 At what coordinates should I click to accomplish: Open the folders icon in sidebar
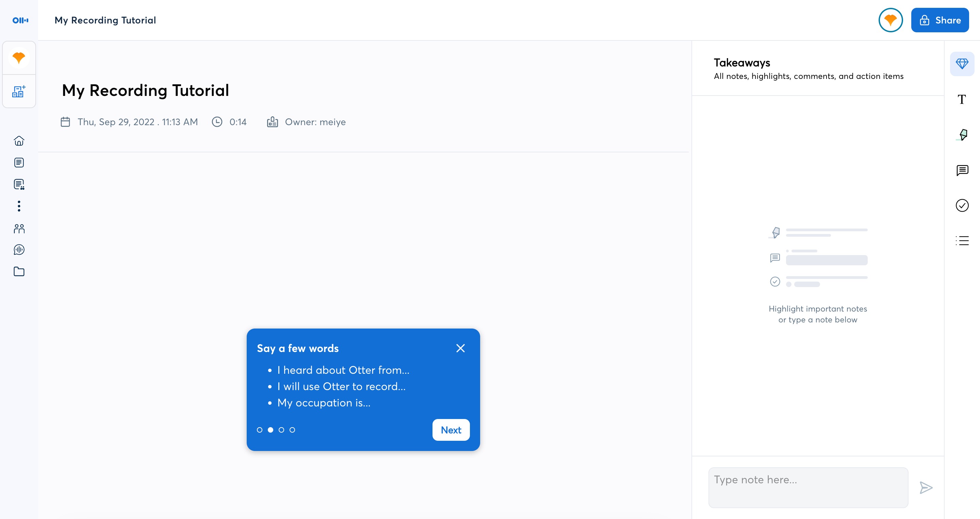coord(19,271)
